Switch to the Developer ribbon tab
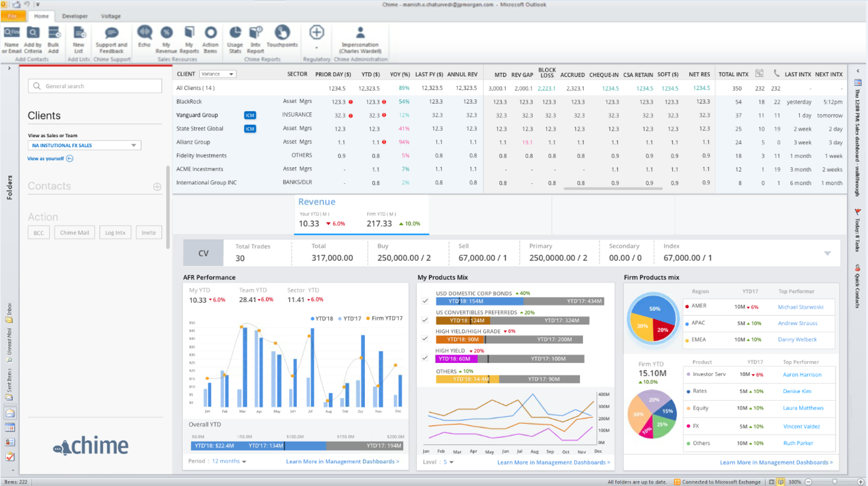868x486 pixels. click(75, 16)
